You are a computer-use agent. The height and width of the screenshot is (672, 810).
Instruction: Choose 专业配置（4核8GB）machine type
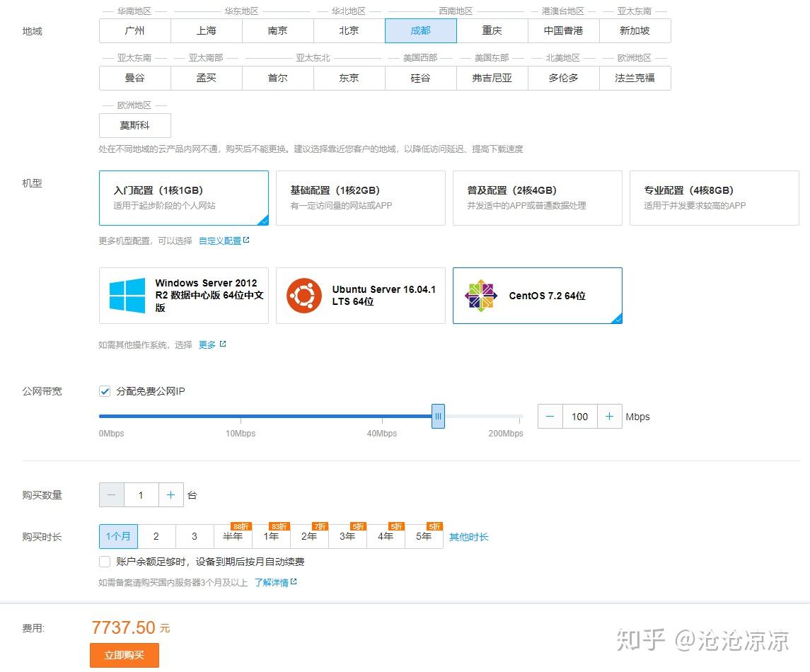point(714,198)
